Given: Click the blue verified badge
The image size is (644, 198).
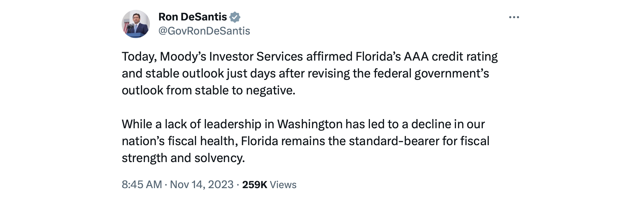Looking at the screenshot, I should coord(235,17).
